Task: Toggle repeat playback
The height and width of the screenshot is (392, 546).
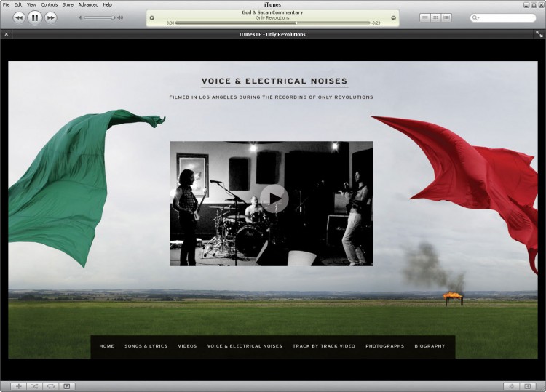Action: (x=50, y=386)
